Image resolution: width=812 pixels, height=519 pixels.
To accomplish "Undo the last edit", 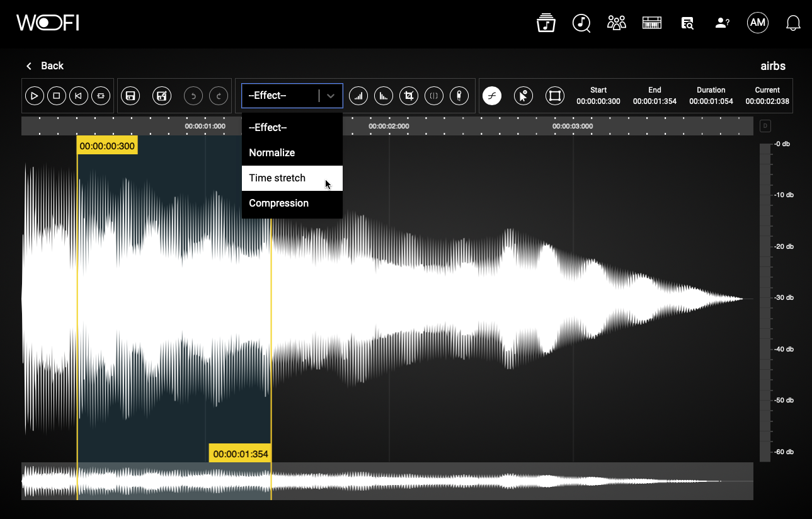I will pos(193,96).
